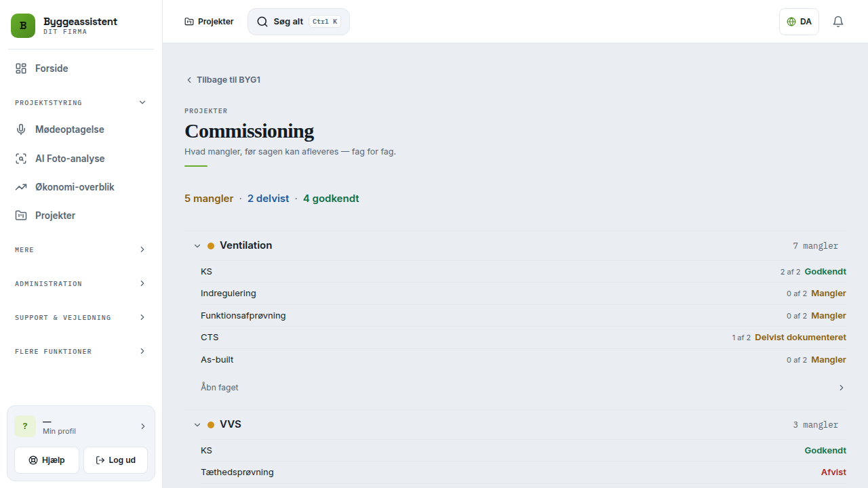The width and height of the screenshot is (868, 488).
Task: Expand the Support & Vejledning section
Action: click(81, 317)
